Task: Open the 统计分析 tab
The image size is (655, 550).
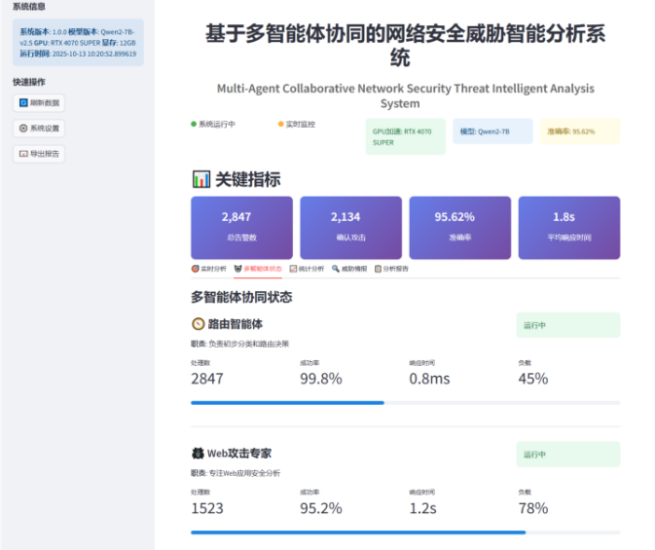Action: click(307, 268)
